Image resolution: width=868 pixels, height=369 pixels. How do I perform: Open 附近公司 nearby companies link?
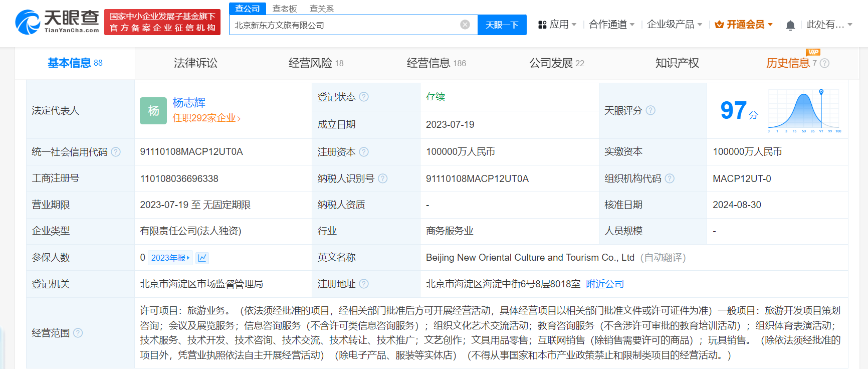coord(605,284)
